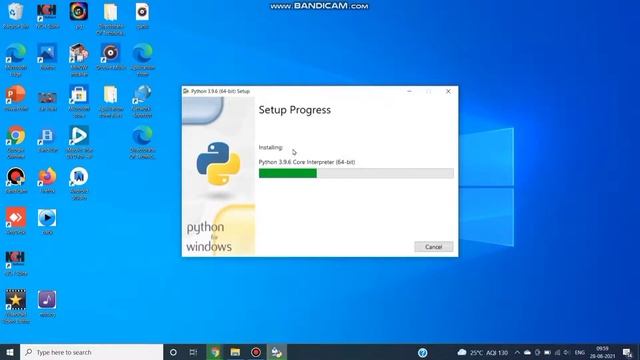
Task: Cancel the Python installation
Action: (x=433, y=247)
